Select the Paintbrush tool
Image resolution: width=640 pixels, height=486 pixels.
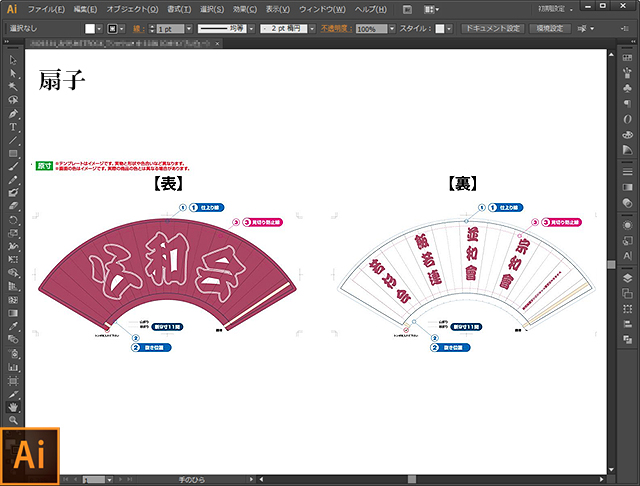(x=13, y=166)
